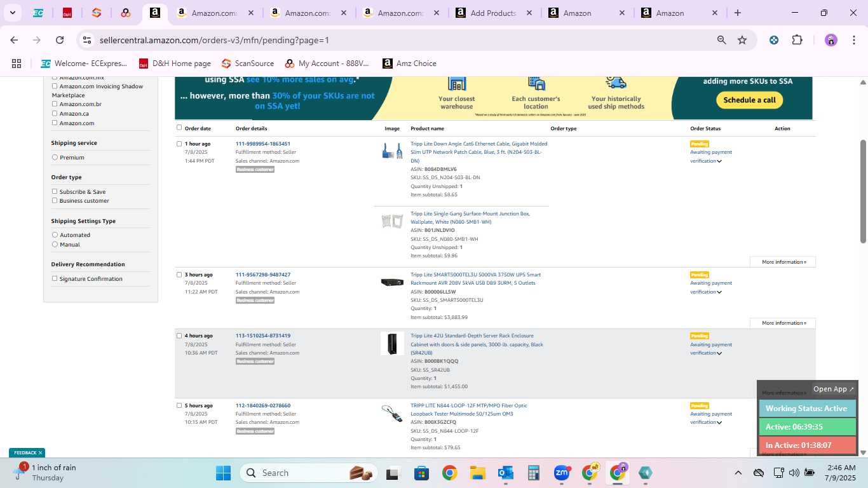Open the Windows Start button

[x=223, y=473]
